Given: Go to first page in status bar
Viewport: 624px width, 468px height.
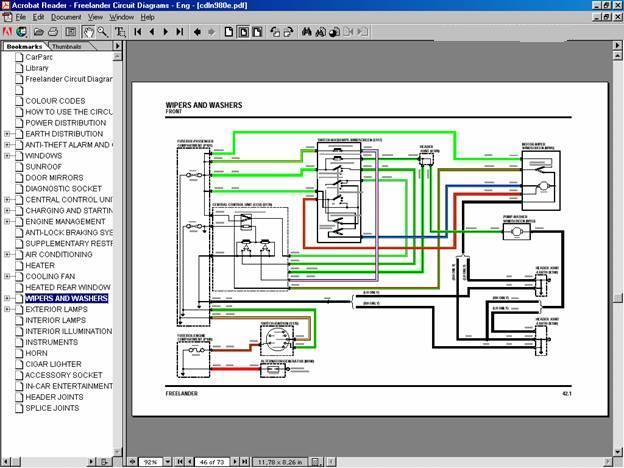Looking at the screenshot, I should point(180,462).
